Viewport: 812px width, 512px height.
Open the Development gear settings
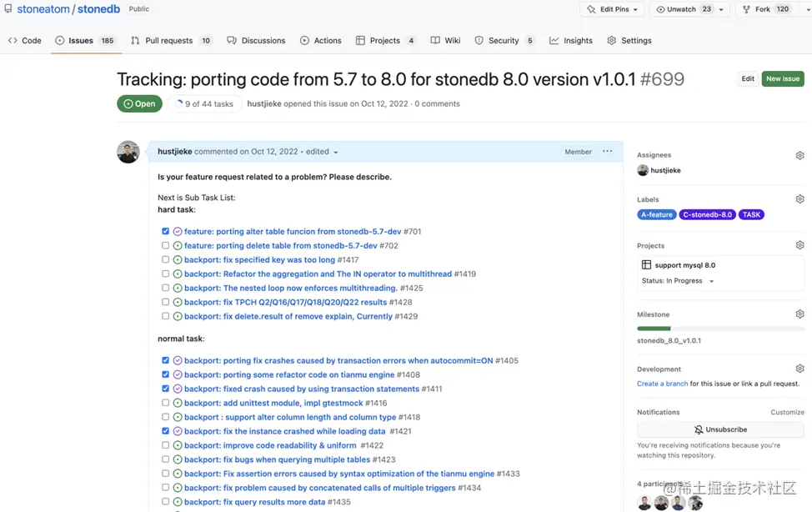pos(799,369)
